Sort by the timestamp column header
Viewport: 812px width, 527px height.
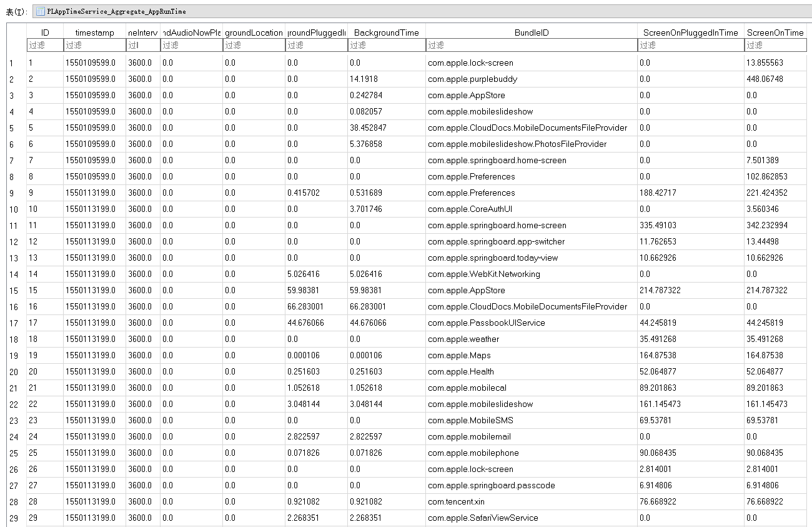tap(94, 33)
